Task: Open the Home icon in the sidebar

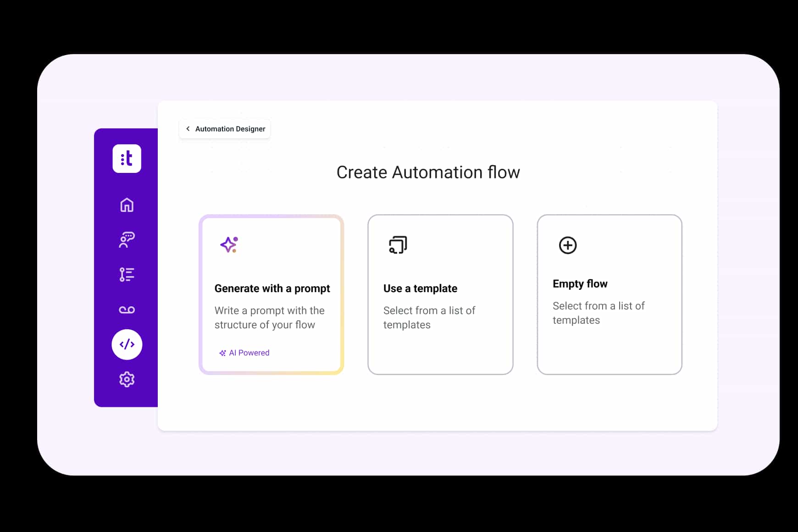Action: point(127,205)
